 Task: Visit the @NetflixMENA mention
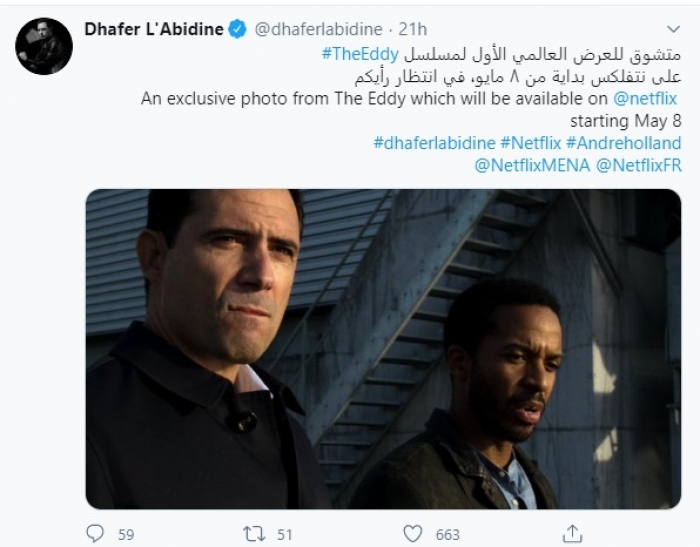pyautogui.click(x=532, y=165)
